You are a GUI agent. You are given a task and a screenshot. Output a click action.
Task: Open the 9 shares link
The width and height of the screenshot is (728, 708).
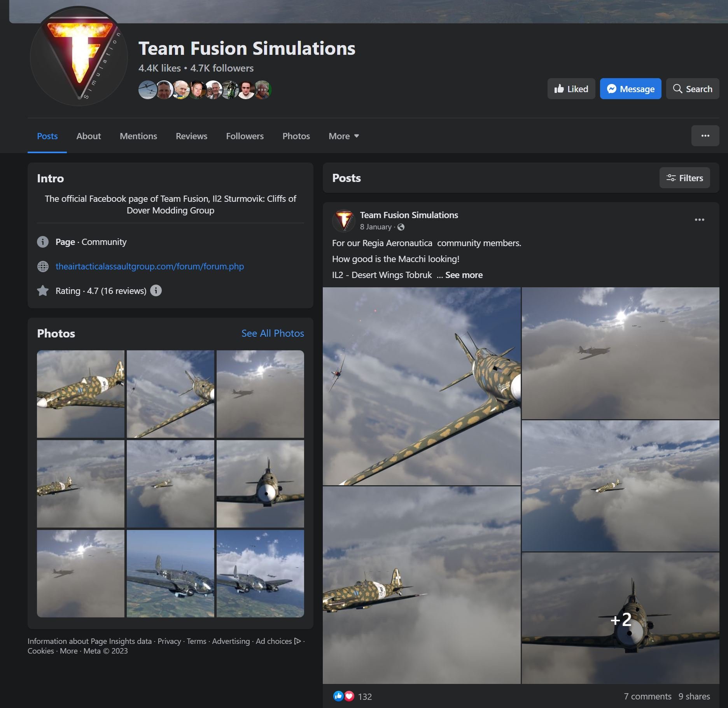(x=694, y=696)
